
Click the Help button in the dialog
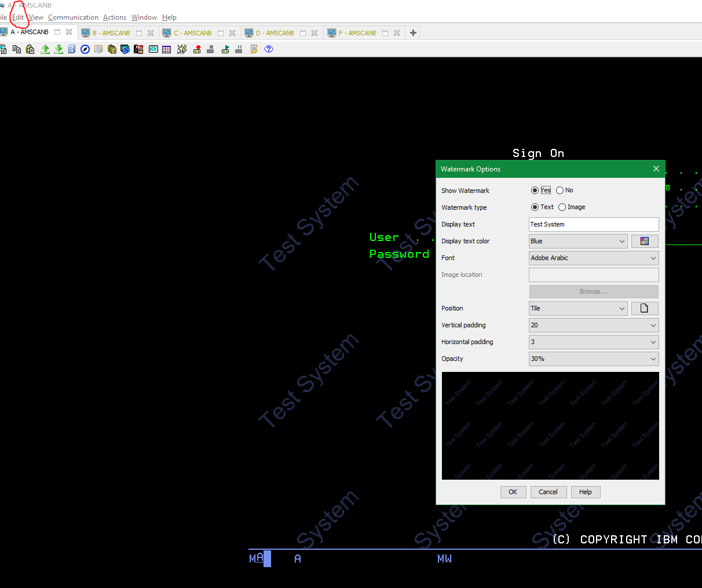coord(586,492)
